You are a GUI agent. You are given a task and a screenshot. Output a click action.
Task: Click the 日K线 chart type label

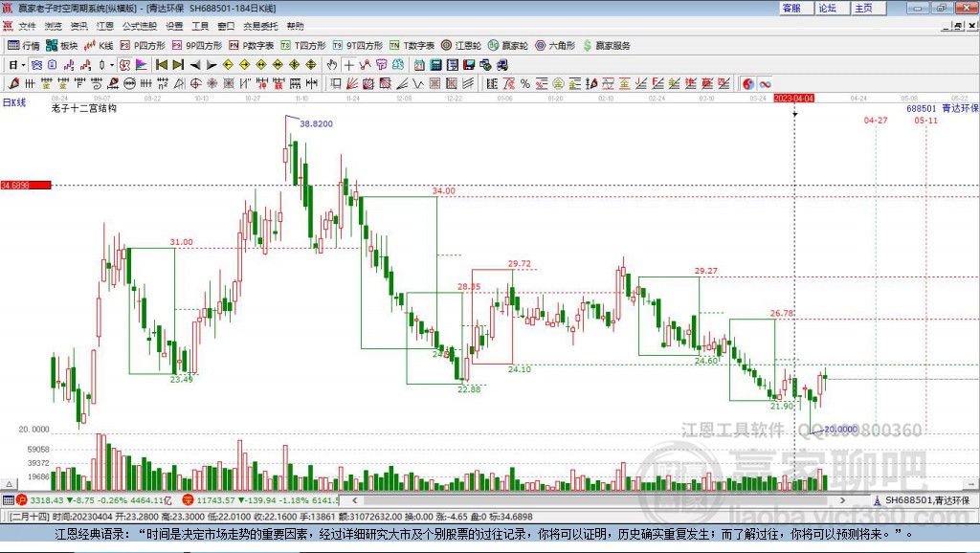(13, 102)
